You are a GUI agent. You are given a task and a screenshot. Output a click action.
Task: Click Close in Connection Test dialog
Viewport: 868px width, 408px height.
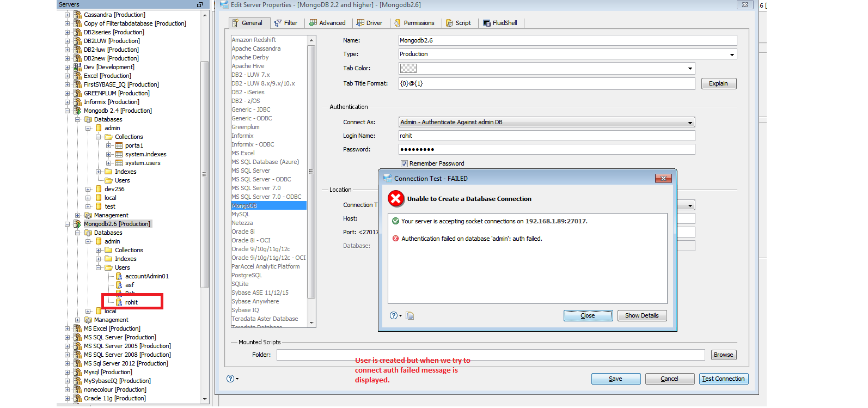coord(588,315)
